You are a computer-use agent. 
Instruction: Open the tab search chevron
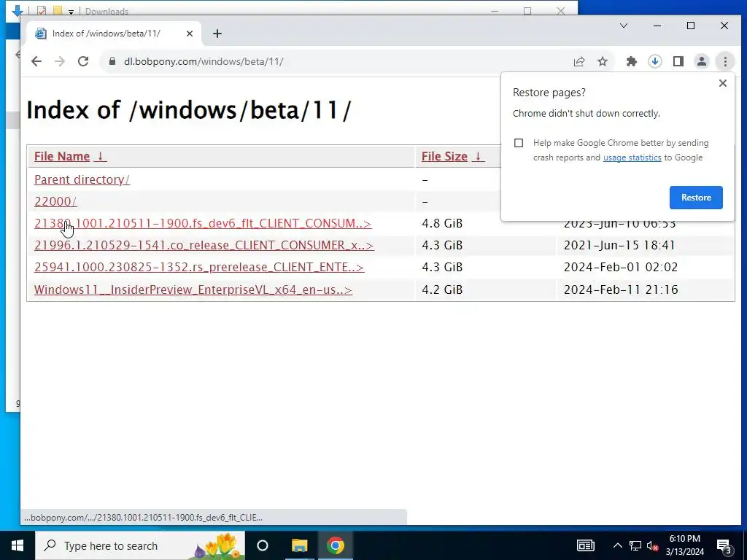[x=624, y=26]
